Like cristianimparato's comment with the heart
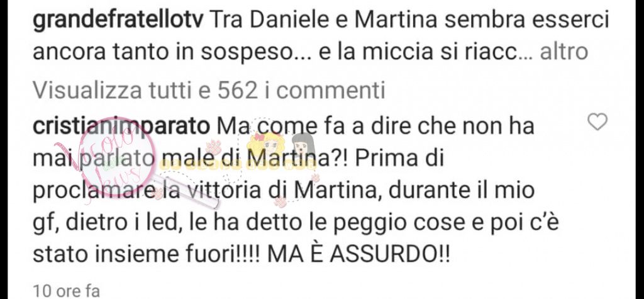The image size is (644, 299). click(x=597, y=122)
